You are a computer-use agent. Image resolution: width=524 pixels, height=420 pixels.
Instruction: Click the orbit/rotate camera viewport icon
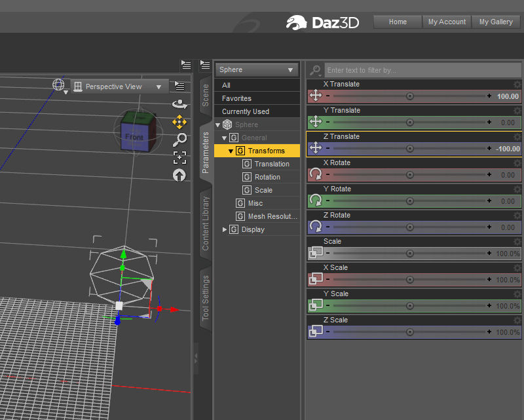179,104
